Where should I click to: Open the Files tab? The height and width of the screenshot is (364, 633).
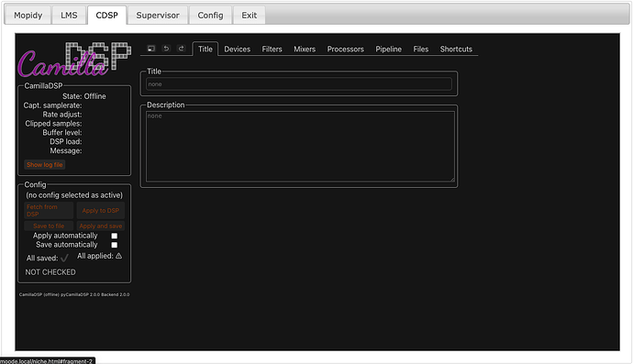[421, 50]
